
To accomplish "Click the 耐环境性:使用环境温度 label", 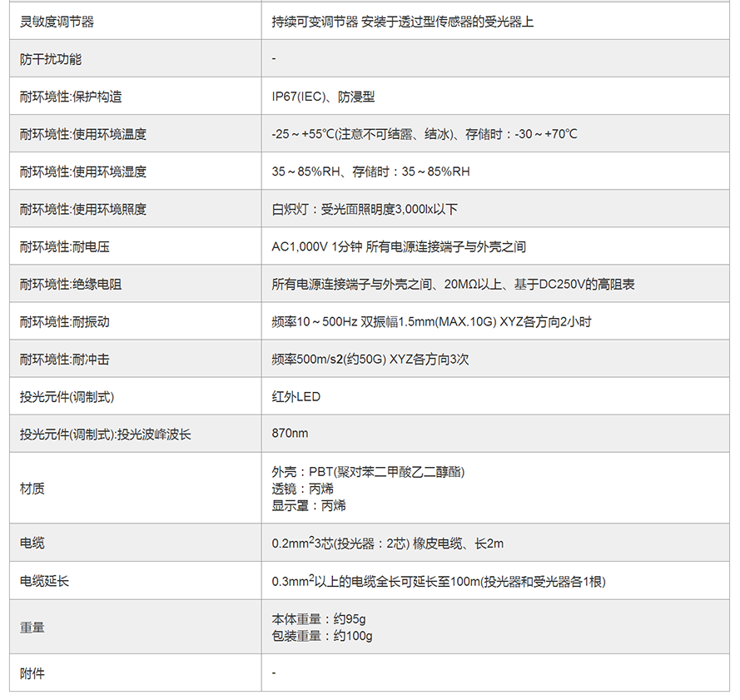I will [83, 134].
